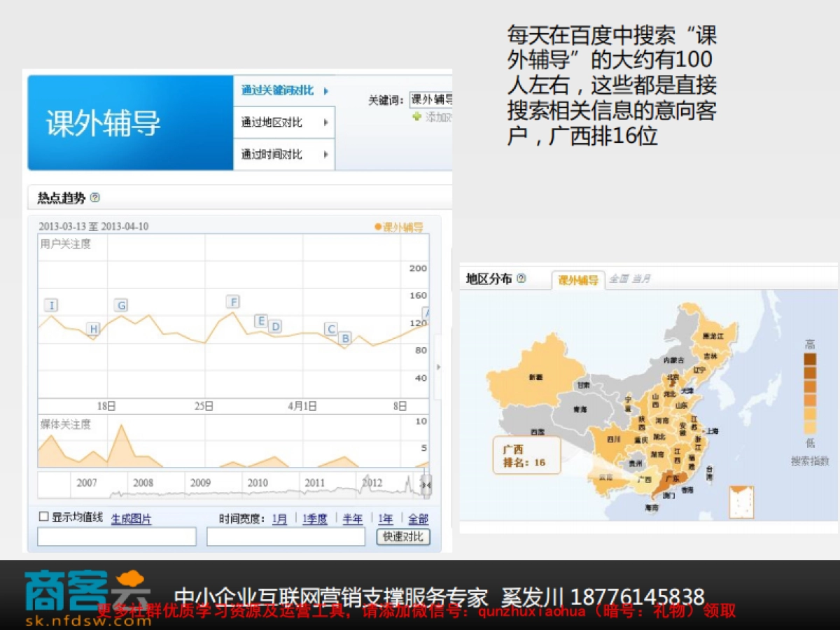Select marker F on the trend chart
This screenshot has width=840, height=630.
point(232,302)
